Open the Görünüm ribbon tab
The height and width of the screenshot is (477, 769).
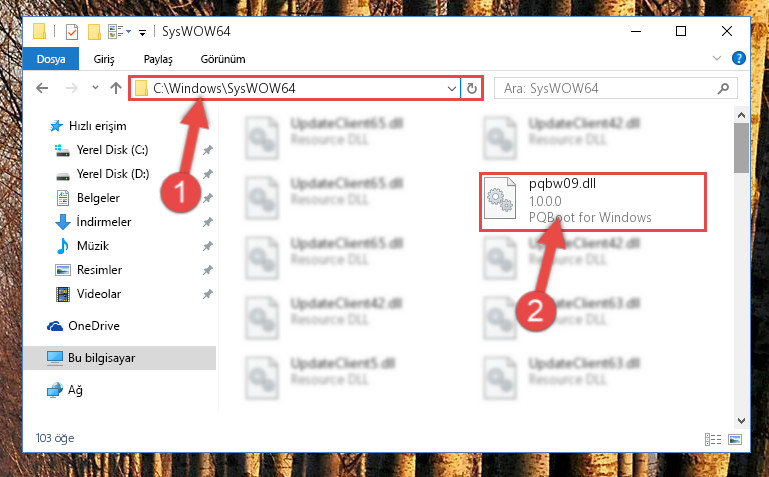point(223,59)
